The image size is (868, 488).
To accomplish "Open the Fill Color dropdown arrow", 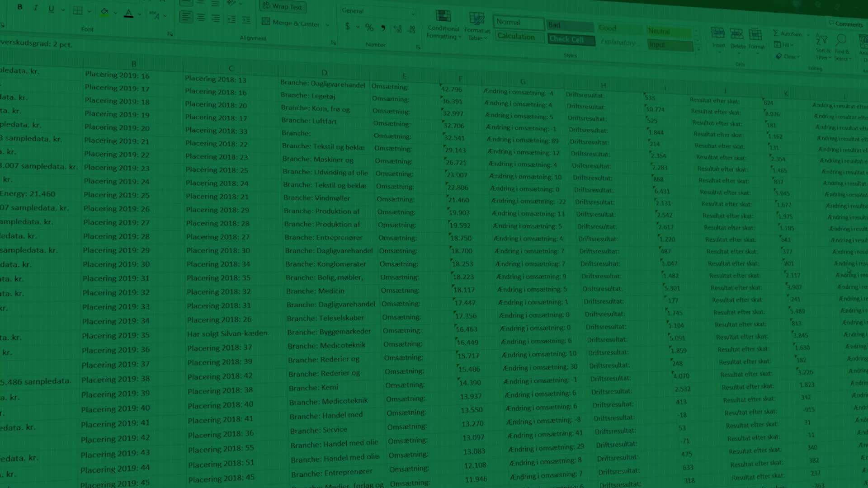I will 115,13.
